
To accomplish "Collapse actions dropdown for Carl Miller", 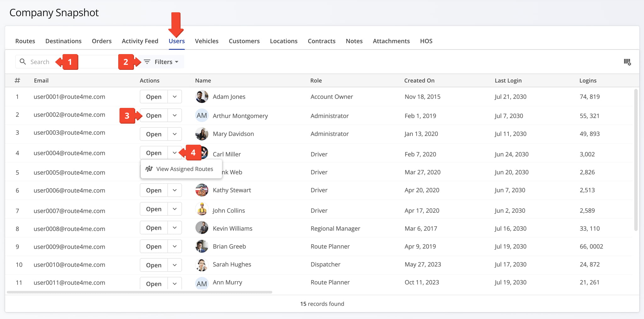I will click(x=175, y=153).
